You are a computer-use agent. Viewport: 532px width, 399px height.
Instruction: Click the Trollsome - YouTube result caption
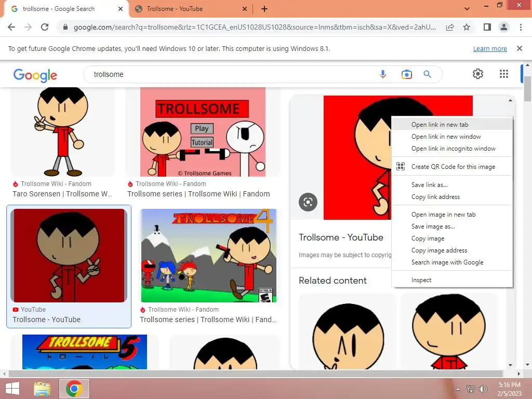[x=46, y=320]
